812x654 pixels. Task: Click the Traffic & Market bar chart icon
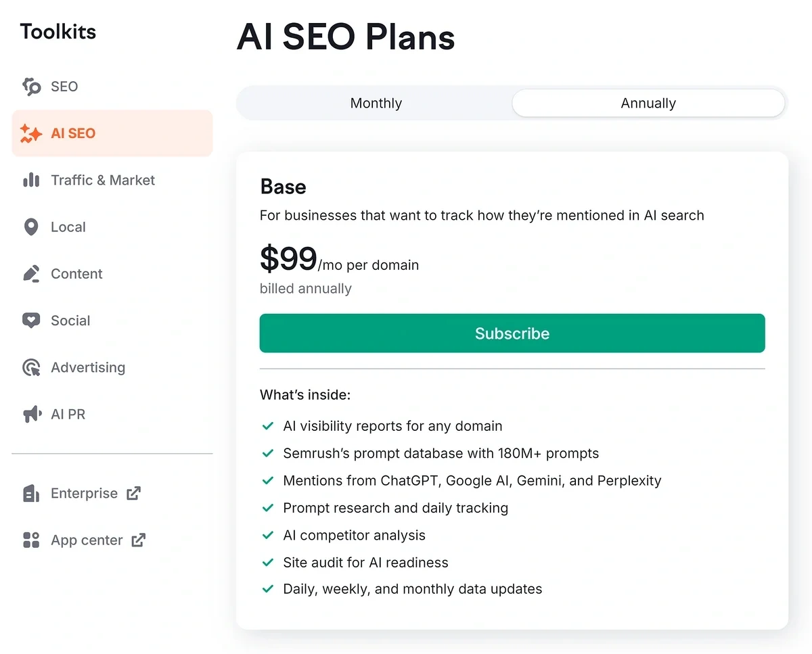31,180
